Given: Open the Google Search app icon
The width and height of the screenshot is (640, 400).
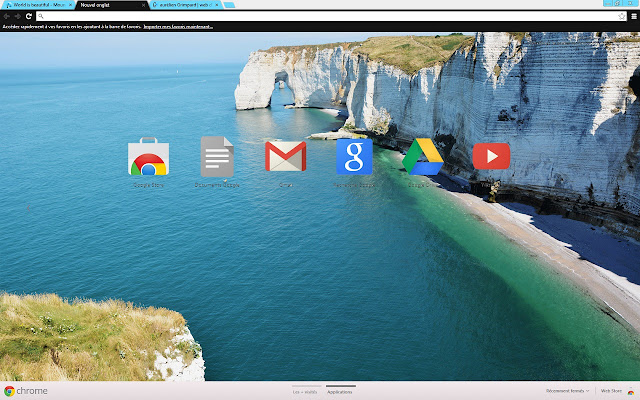Looking at the screenshot, I should pos(354,157).
